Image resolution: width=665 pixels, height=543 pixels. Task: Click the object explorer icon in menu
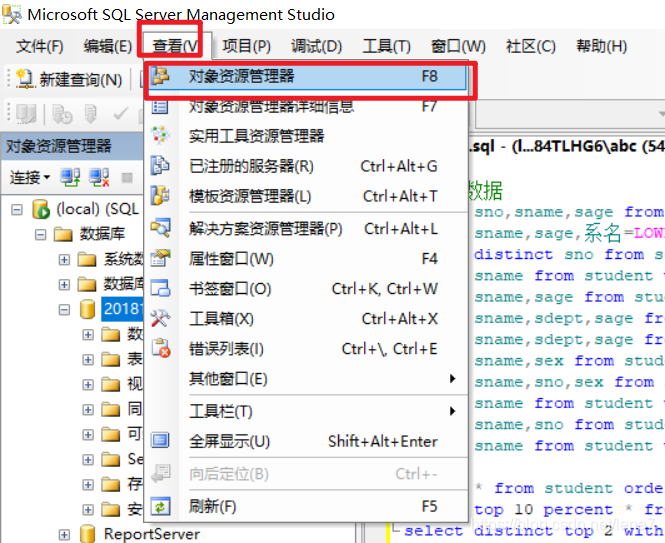pos(161,76)
